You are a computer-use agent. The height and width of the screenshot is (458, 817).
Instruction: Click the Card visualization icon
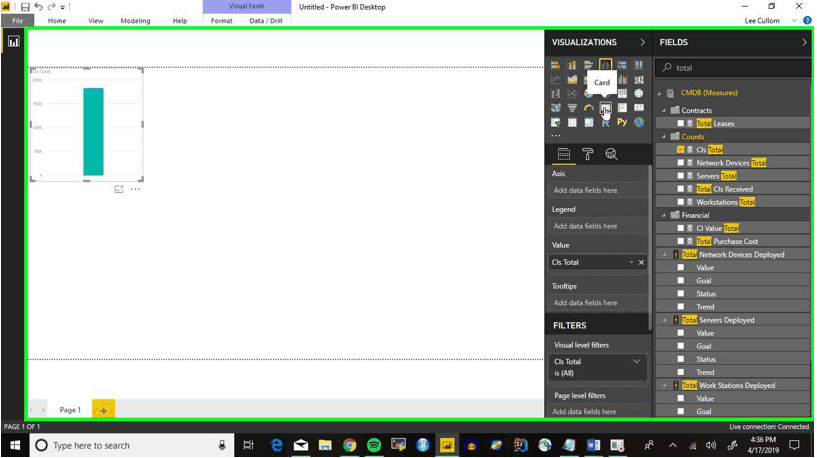pyautogui.click(x=605, y=108)
